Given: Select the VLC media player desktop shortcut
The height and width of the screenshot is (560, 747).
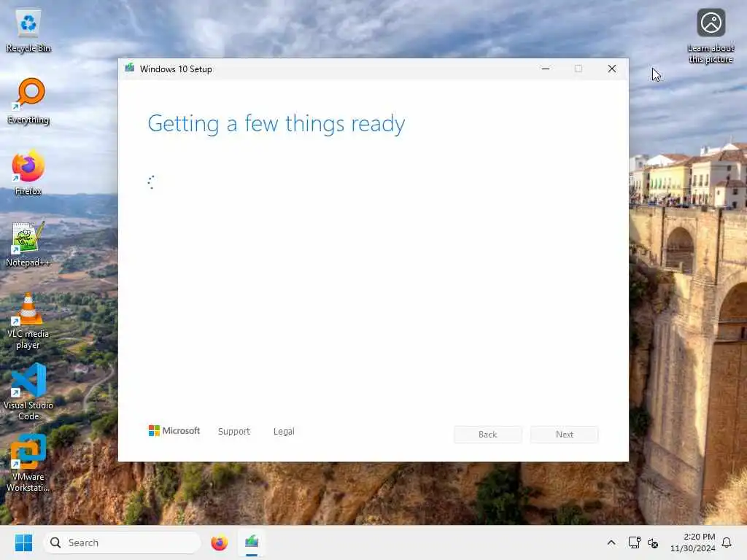Looking at the screenshot, I should click(x=28, y=322).
